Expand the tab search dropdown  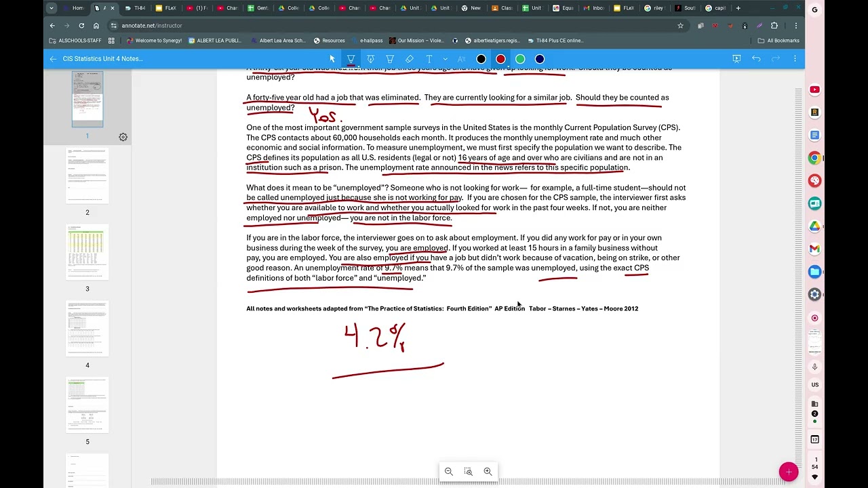click(52, 8)
